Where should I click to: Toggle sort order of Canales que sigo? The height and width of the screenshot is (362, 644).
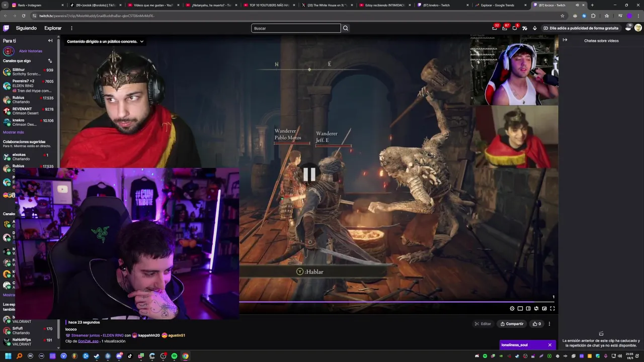pos(50,61)
